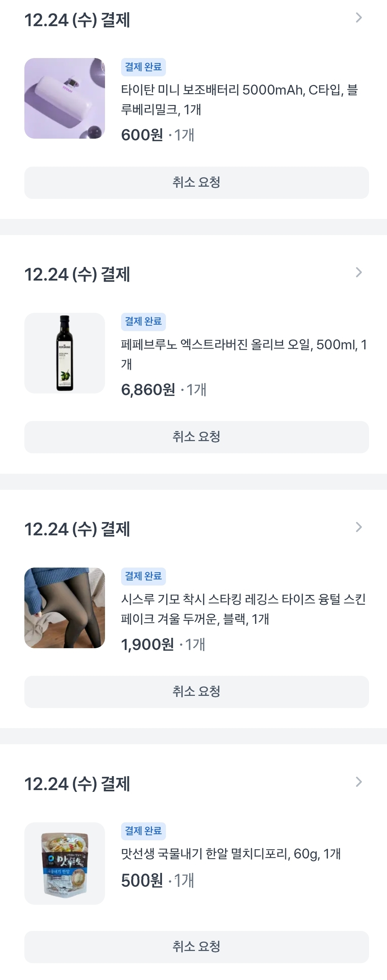
Task: Tap the 결제 완료 badge on power bank order
Action: (x=143, y=67)
